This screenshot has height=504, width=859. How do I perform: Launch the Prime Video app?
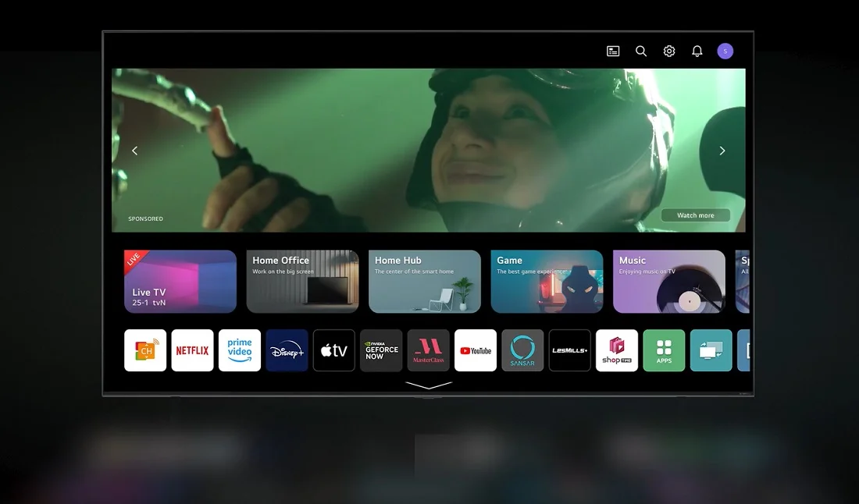pyautogui.click(x=240, y=350)
